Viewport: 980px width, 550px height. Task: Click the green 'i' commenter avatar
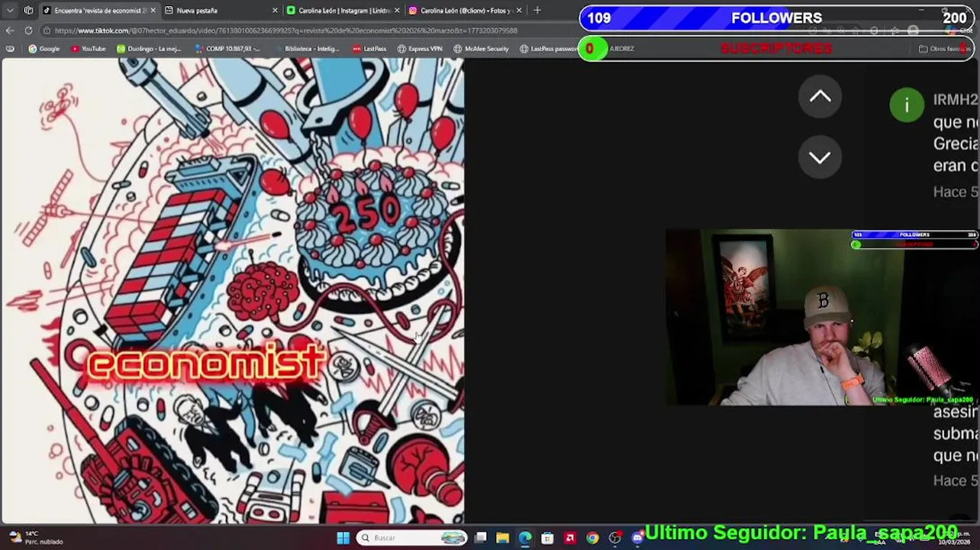[907, 105]
